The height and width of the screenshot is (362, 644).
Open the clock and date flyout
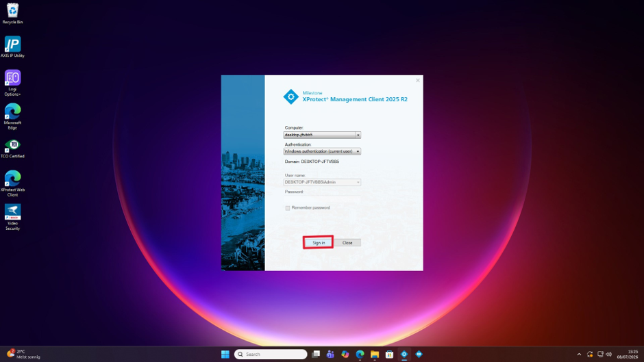click(x=627, y=354)
